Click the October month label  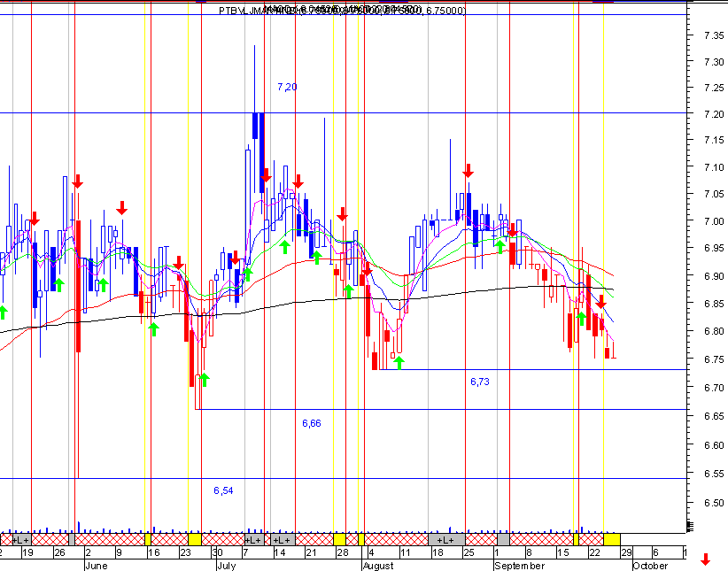tap(650, 566)
